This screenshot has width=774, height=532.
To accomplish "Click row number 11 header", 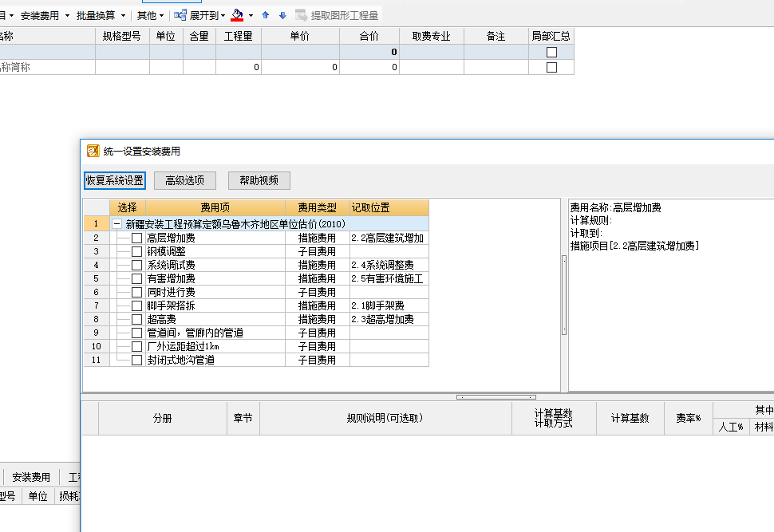I will pos(97,361).
